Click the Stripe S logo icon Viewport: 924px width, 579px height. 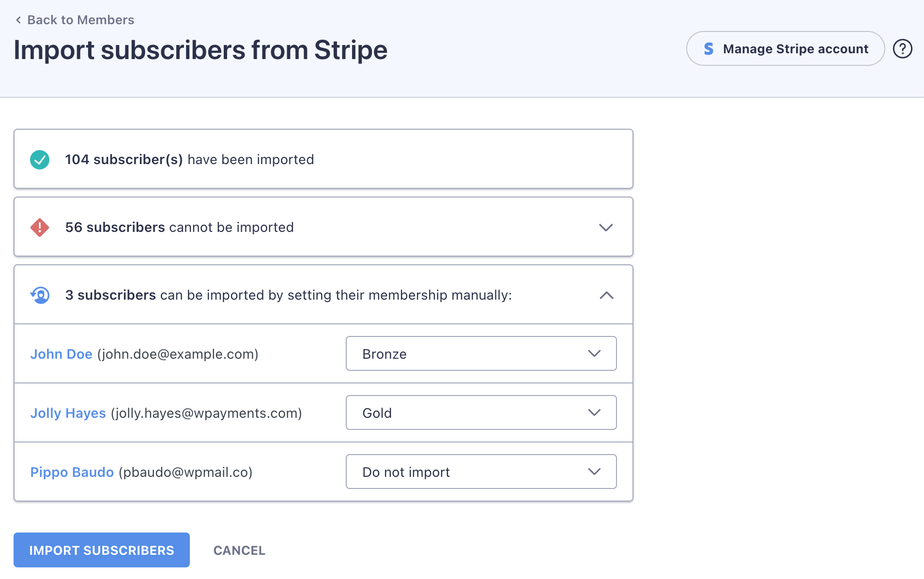708,49
